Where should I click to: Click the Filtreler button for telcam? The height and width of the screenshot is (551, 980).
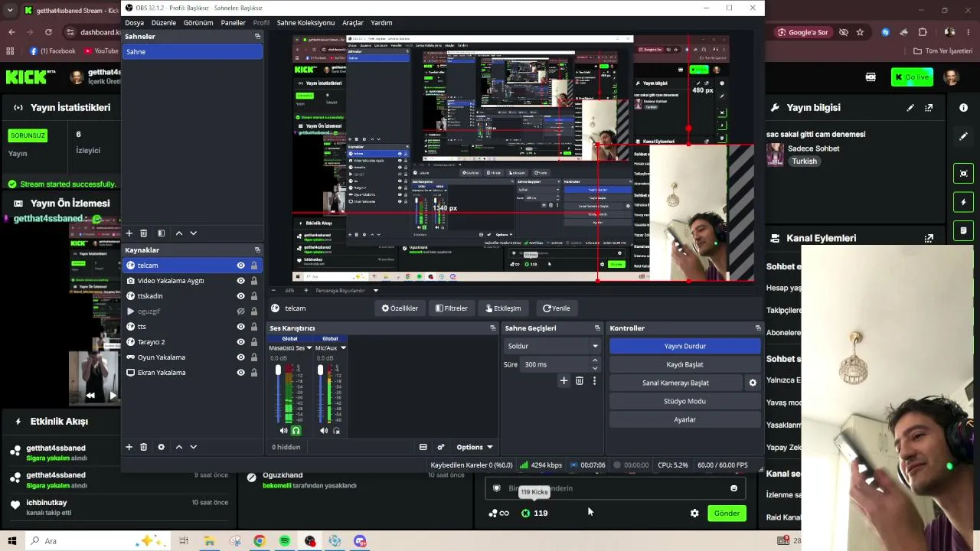[x=452, y=308]
